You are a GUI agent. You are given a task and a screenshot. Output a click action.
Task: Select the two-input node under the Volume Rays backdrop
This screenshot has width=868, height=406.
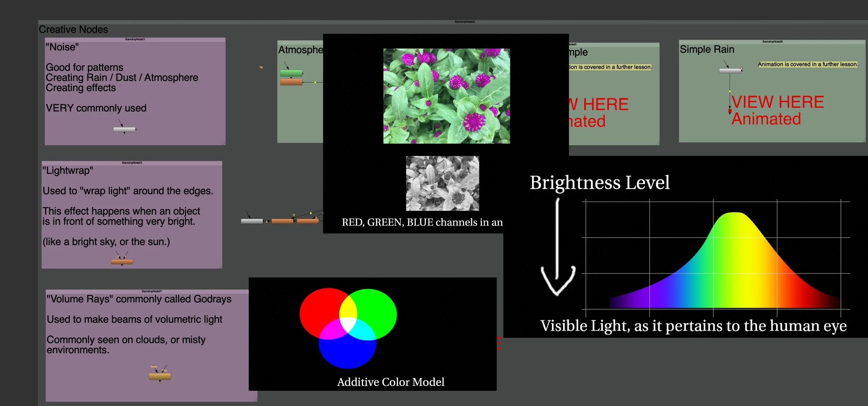160,376
